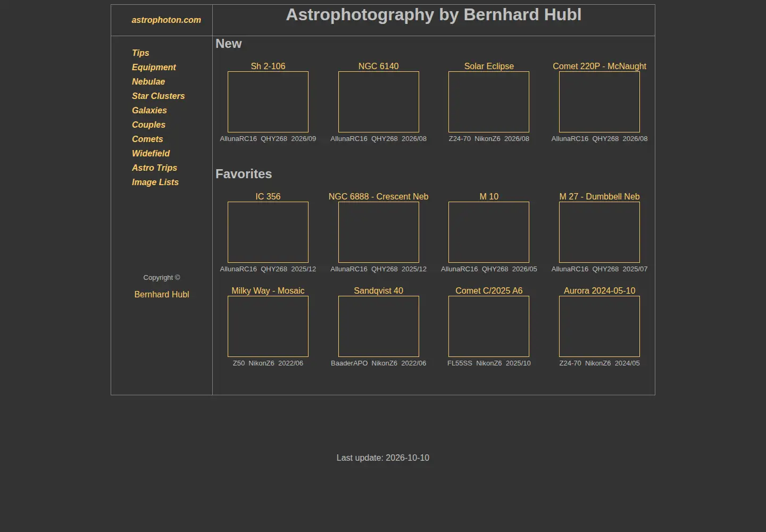Click the Comet C/2025 A6 thumbnail
This screenshot has width=766, height=532.
(489, 326)
